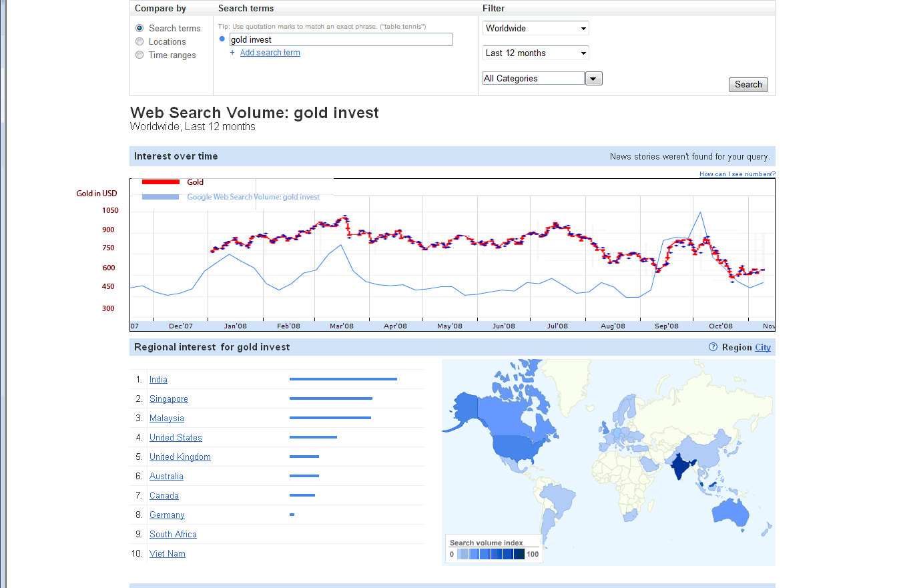897x588 pixels.
Task: Click the red Gold legend line marker
Action: [x=161, y=182]
